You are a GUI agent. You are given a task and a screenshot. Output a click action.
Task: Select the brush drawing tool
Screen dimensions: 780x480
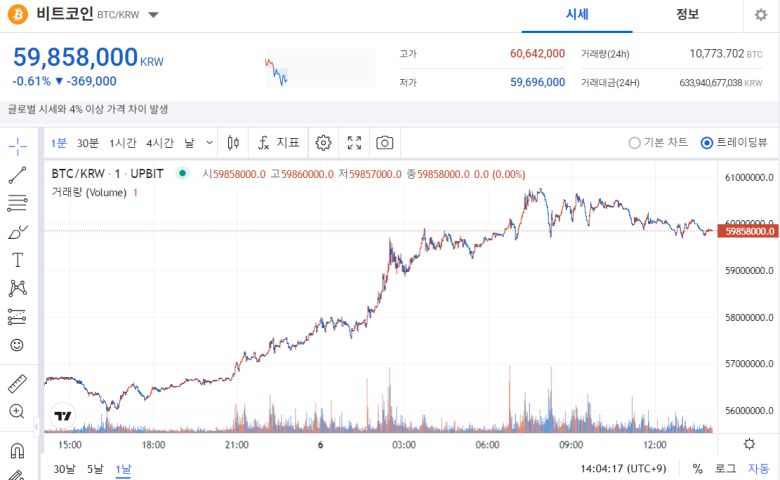coord(17,232)
